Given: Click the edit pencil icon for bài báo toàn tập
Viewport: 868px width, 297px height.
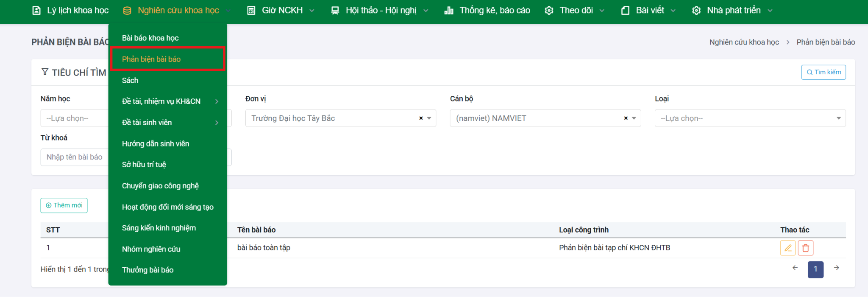Looking at the screenshot, I should [x=787, y=248].
